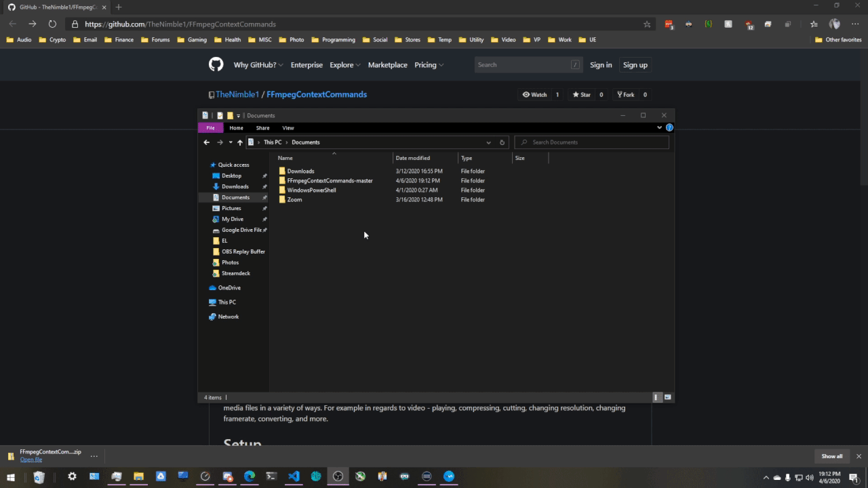Viewport: 868px width, 488px height.
Task: Click Enterprise in GitHub navigation
Action: (x=307, y=65)
